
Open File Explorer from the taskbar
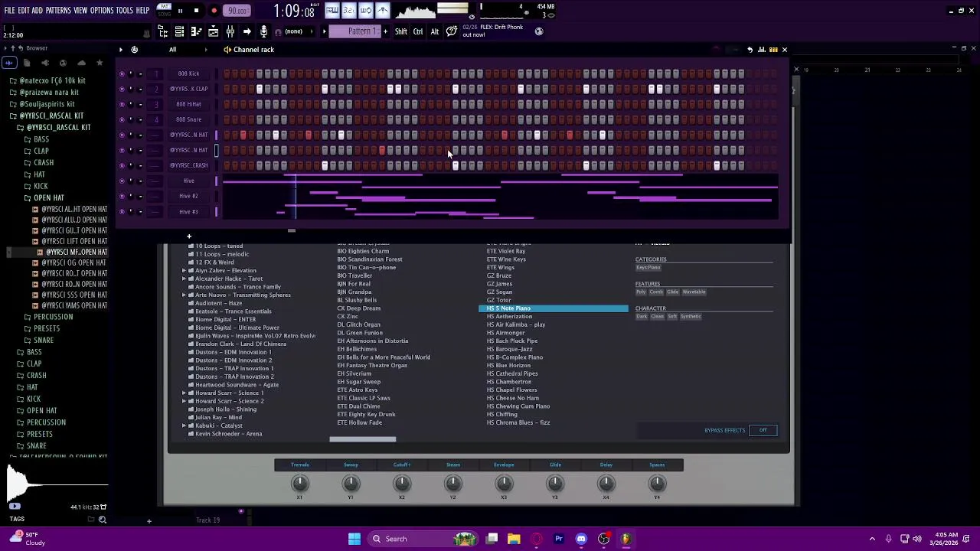pyautogui.click(x=514, y=539)
